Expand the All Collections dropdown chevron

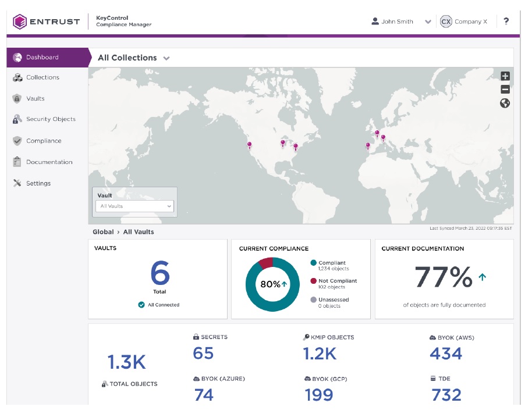(x=166, y=58)
